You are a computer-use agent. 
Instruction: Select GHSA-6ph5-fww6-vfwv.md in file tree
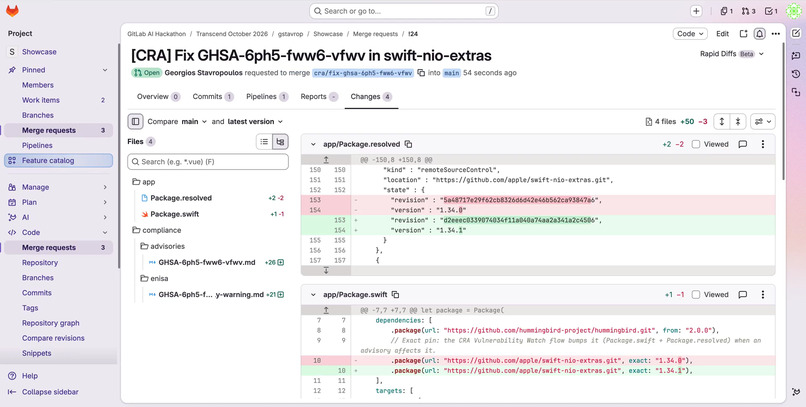click(207, 263)
